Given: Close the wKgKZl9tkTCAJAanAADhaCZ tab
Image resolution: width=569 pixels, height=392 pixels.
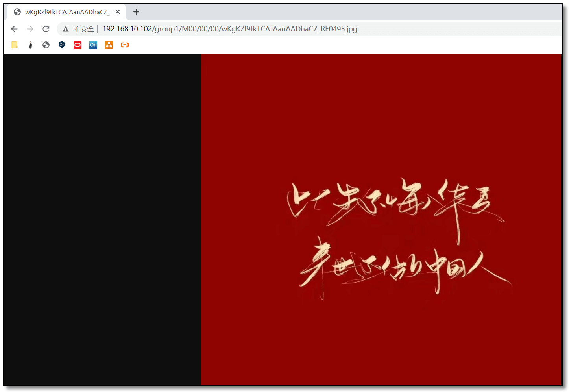Looking at the screenshot, I should tap(118, 12).
